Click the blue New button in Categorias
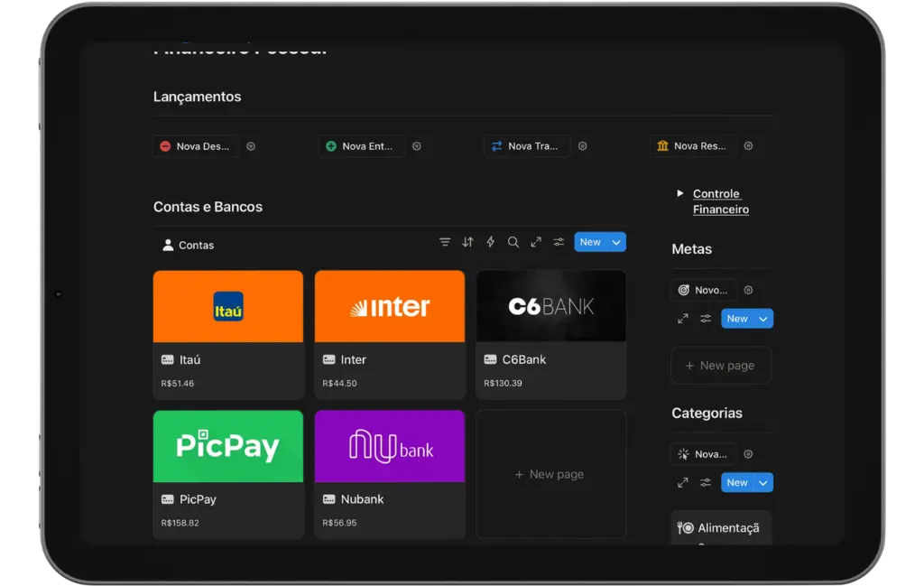The height and width of the screenshot is (586, 924). coord(738,483)
